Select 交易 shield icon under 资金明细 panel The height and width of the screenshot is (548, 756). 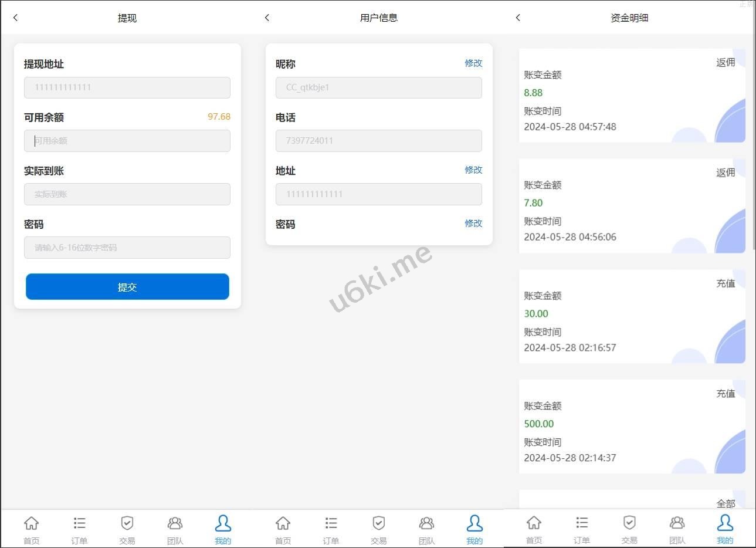coord(629,529)
